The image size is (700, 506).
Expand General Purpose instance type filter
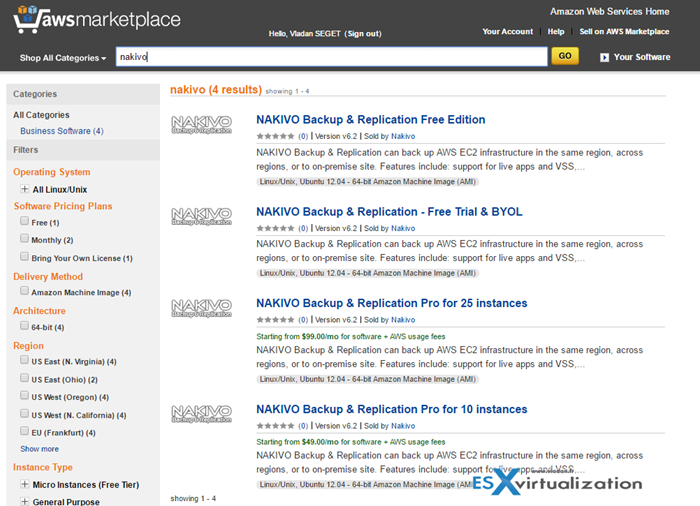point(25,501)
